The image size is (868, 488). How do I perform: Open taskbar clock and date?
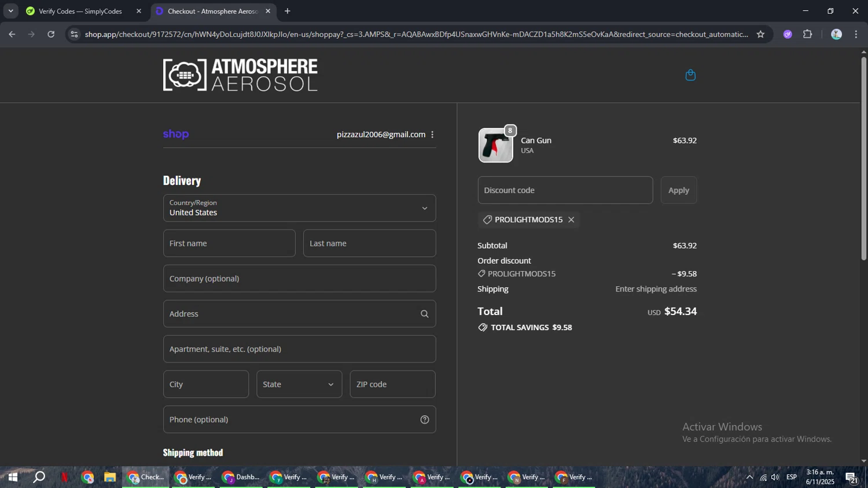coord(820,478)
